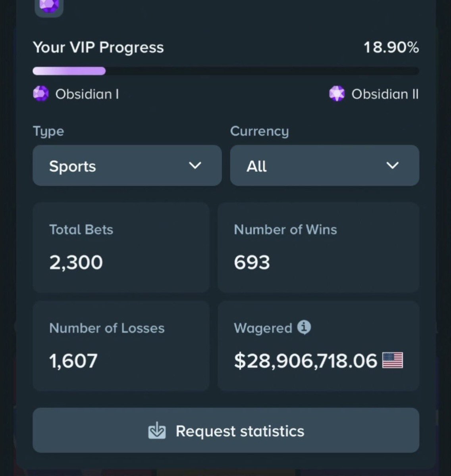451x476 pixels.
Task: Open the Type dropdown showing Sports
Action: pyautogui.click(x=127, y=165)
